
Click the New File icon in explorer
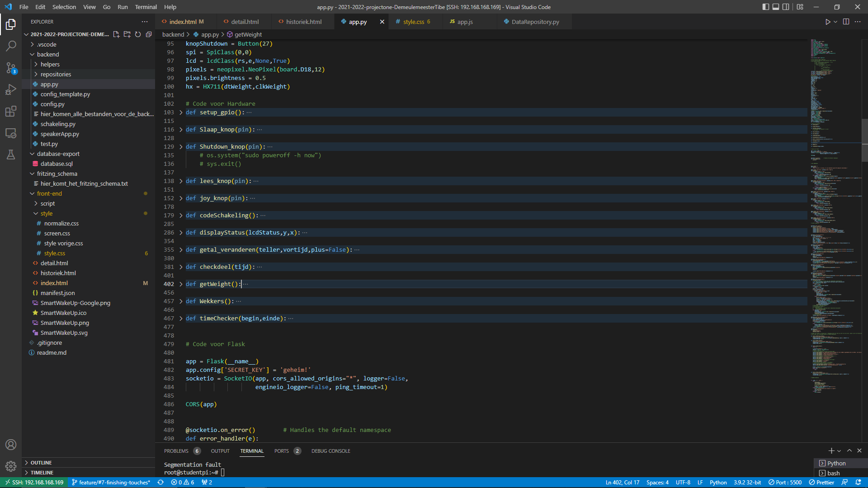(x=116, y=34)
